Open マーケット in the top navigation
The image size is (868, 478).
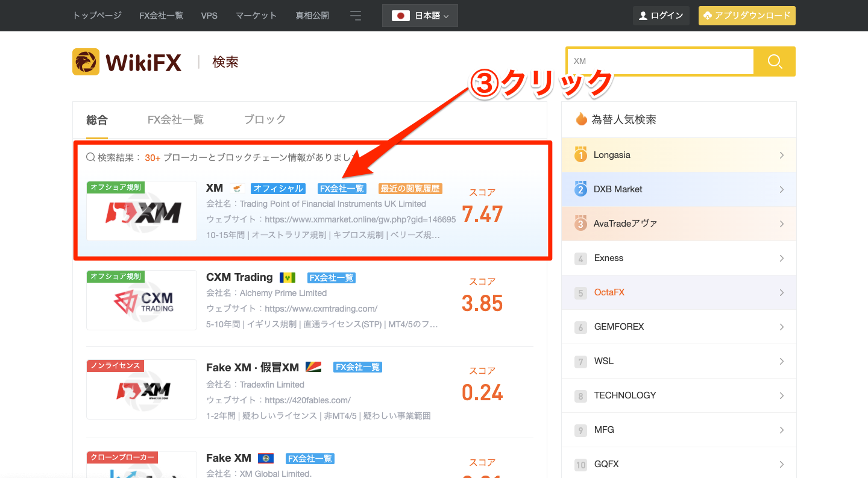256,16
